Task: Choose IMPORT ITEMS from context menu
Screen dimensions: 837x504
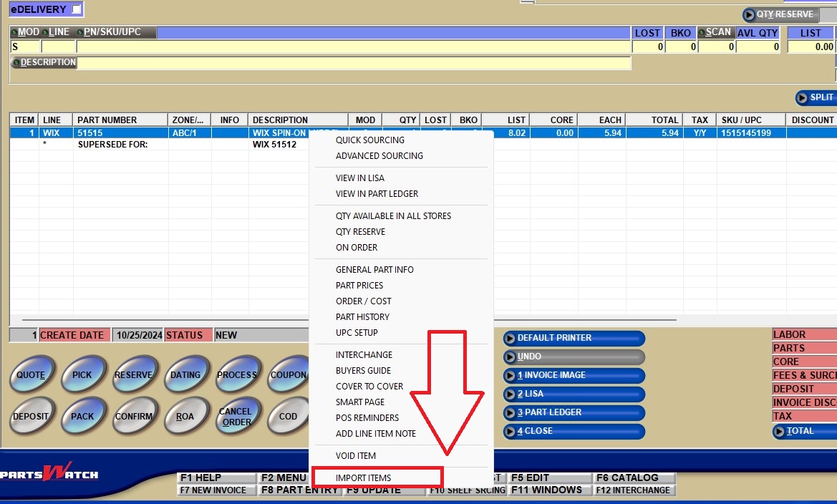Action: (x=364, y=478)
